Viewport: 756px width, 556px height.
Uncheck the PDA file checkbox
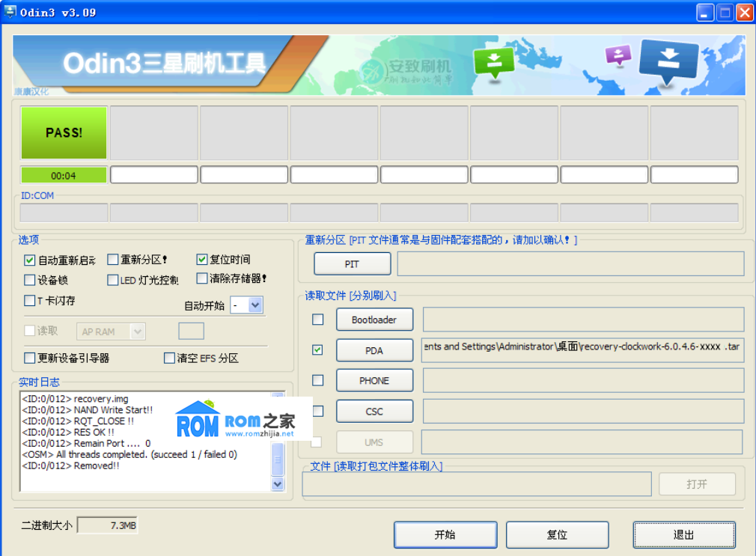click(317, 349)
